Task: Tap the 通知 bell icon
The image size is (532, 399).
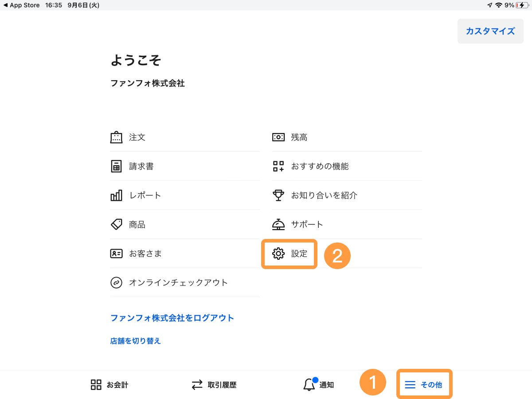Action: pos(309,384)
